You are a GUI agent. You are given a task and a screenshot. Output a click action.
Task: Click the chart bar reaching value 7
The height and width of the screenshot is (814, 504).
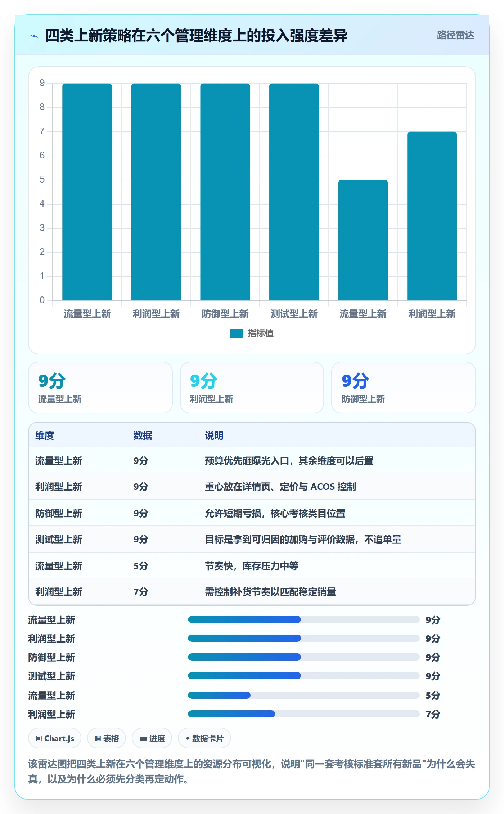point(432,216)
